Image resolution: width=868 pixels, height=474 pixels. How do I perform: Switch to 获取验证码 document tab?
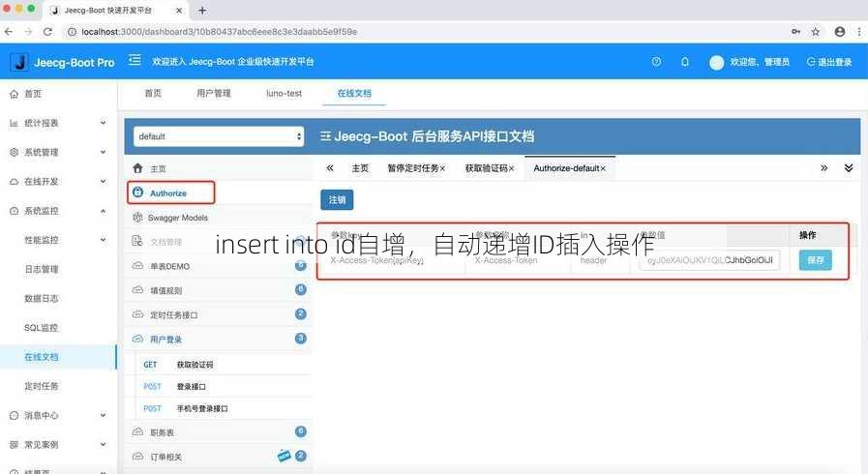point(486,168)
